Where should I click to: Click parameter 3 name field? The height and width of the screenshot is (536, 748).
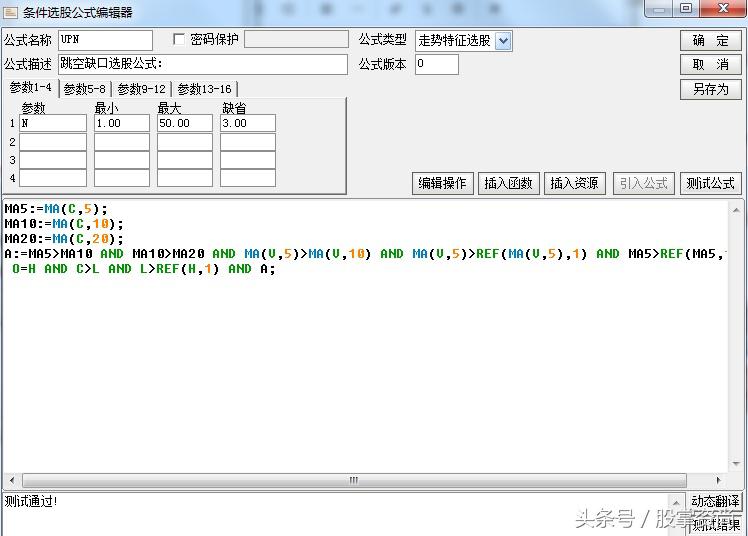coord(52,160)
